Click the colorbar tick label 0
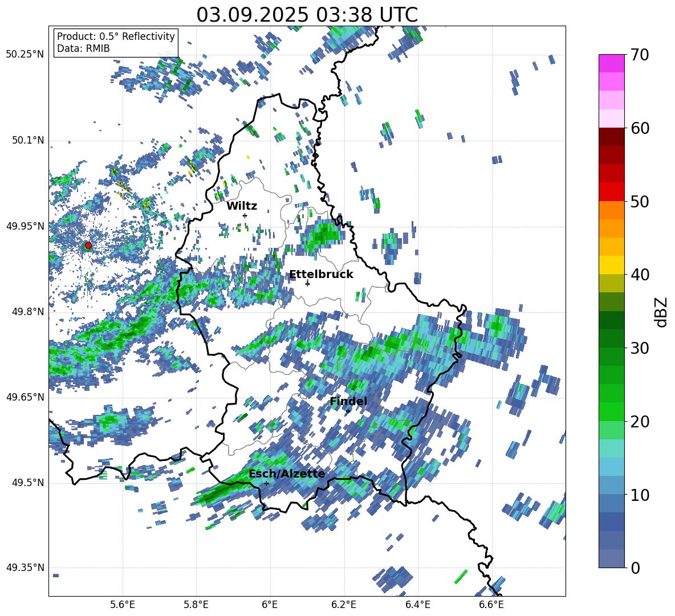The width and height of the screenshot is (675, 616). coord(636,568)
